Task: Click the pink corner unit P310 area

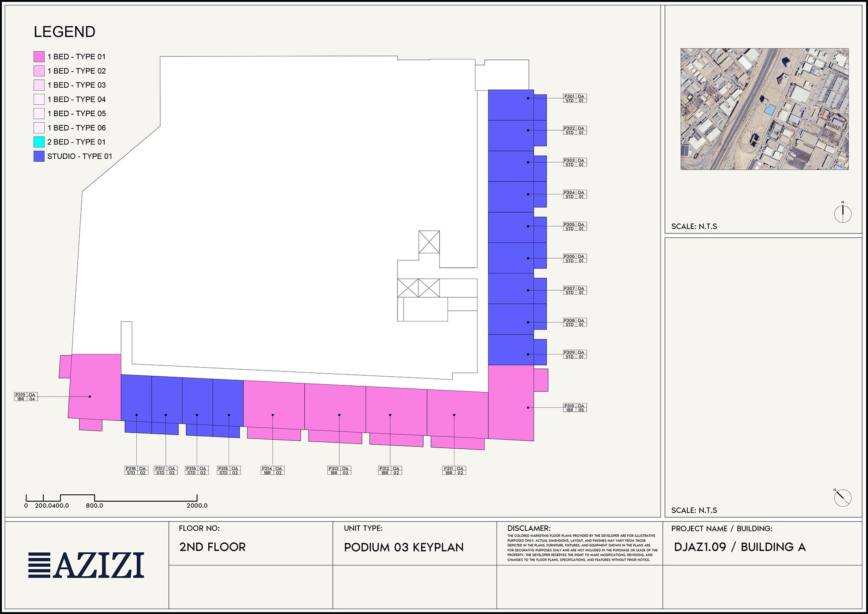Action: [510, 402]
